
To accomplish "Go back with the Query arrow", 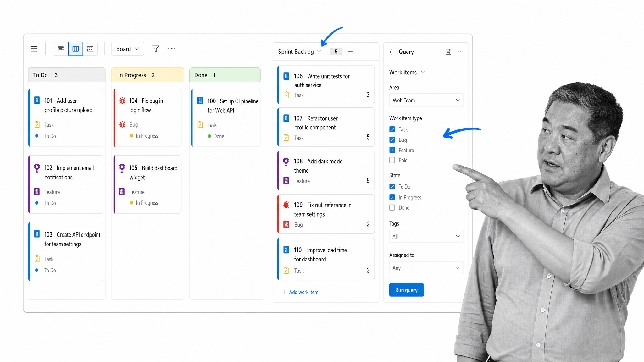I will coord(392,52).
